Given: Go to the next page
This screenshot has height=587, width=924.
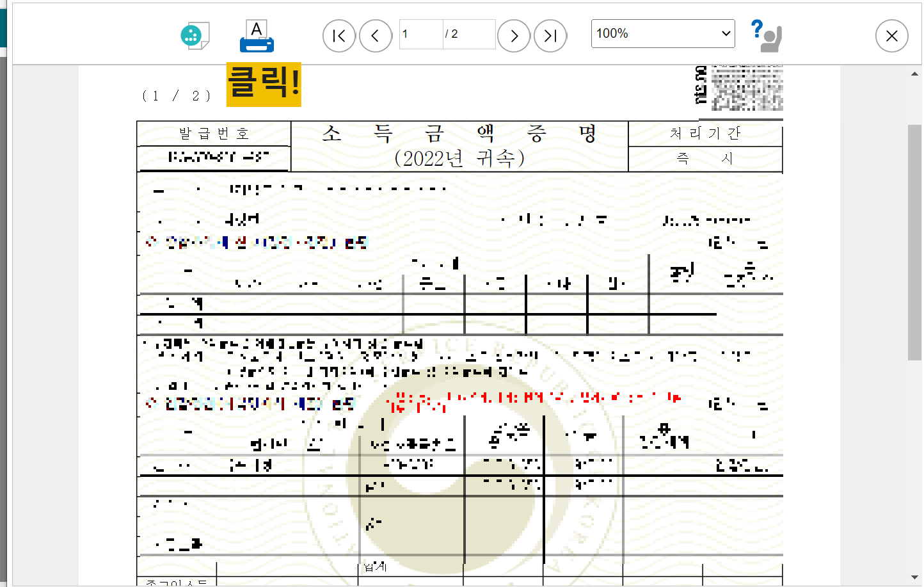Looking at the screenshot, I should [514, 36].
